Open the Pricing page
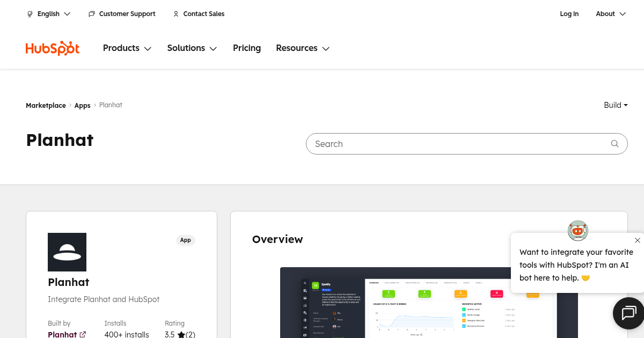The image size is (644, 338). pyautogui.click(x=247, y=48)
